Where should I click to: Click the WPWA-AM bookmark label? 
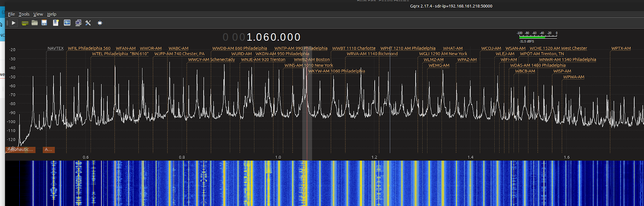[x=574, y=77]
